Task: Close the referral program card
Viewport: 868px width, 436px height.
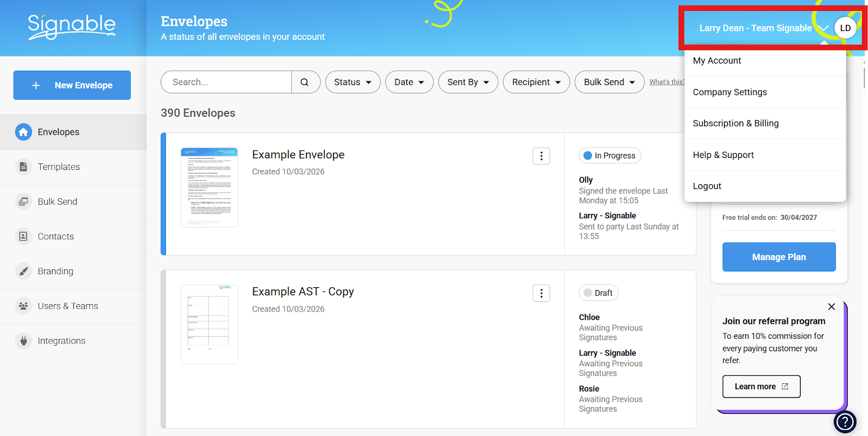Action: [x=832, y=307]
